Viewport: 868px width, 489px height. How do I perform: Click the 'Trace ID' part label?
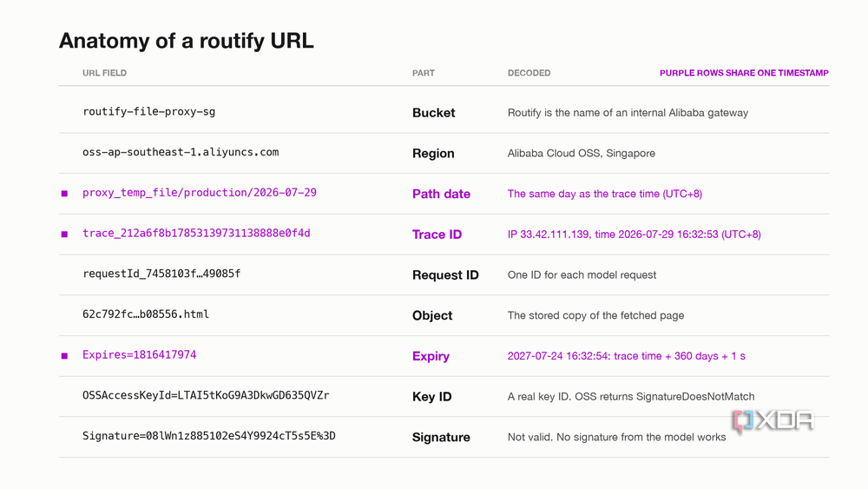(437, 235)
